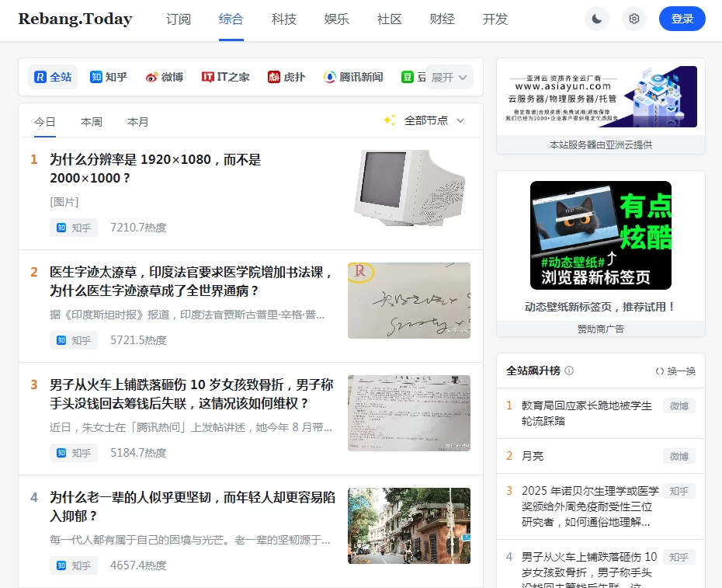This screenshot has height=588, width=722.
Task: Expand the source list with 展开
Action: click(450, 77)
